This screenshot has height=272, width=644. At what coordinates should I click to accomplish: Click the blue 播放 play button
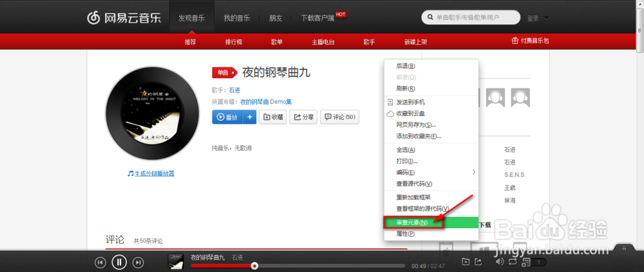pos(227,117)
